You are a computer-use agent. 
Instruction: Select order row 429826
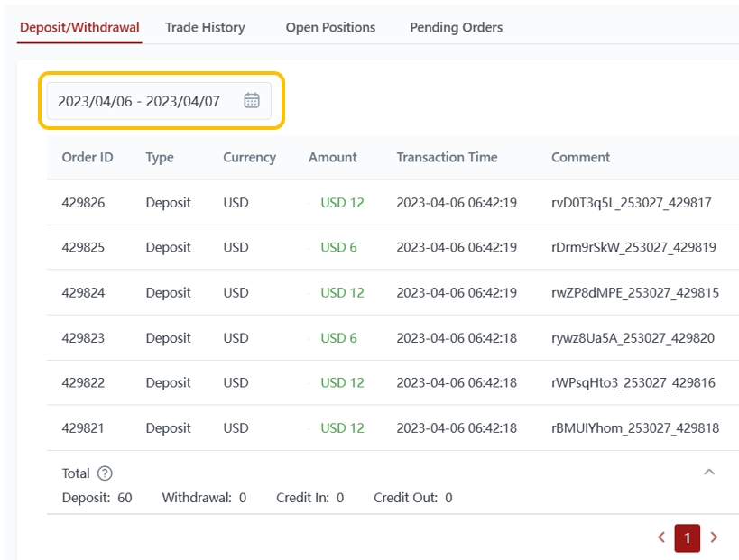click(83, 203)
